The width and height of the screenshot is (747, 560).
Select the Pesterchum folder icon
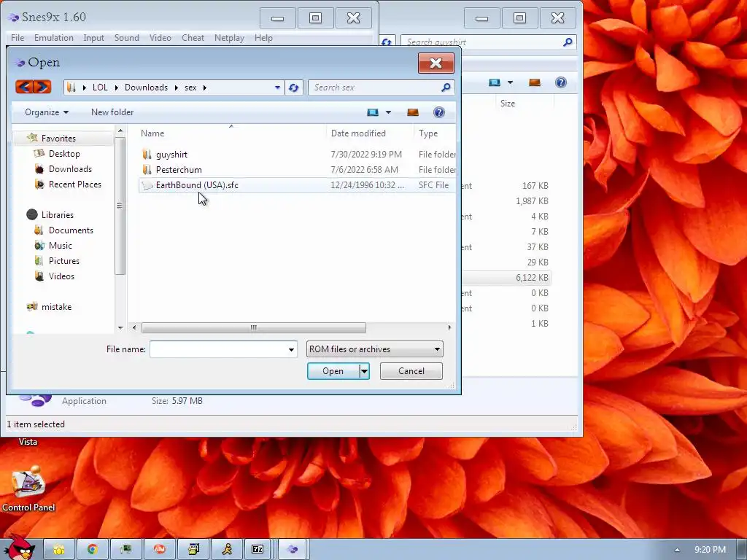pos(147,169)
